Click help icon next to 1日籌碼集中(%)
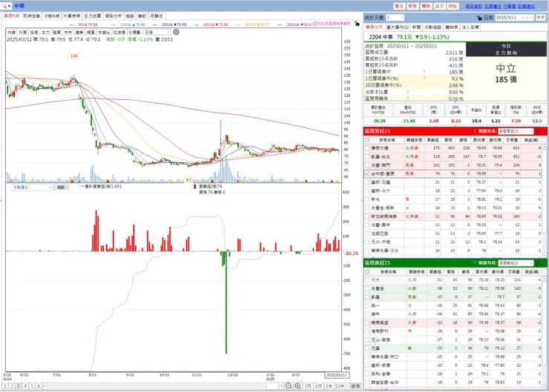 click(424, 79)
